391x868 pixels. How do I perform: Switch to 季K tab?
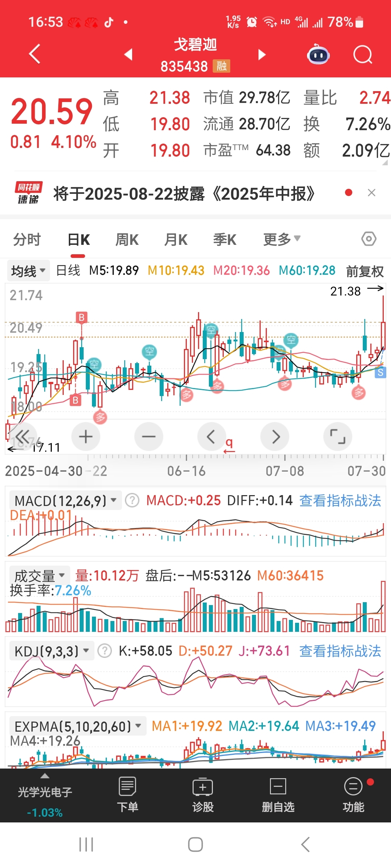tap(224, 239)
